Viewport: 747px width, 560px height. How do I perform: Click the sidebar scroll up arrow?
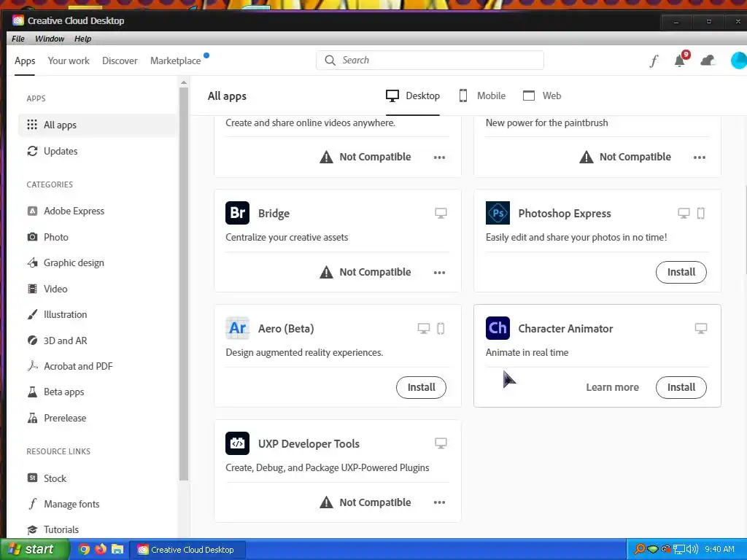coord(184,83)
